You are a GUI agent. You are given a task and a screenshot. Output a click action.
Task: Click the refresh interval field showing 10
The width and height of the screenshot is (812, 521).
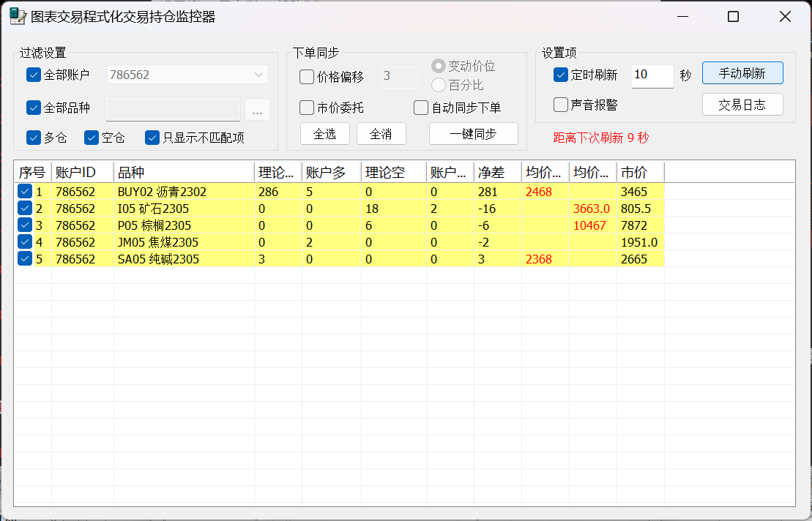click(x=652, y=75)
